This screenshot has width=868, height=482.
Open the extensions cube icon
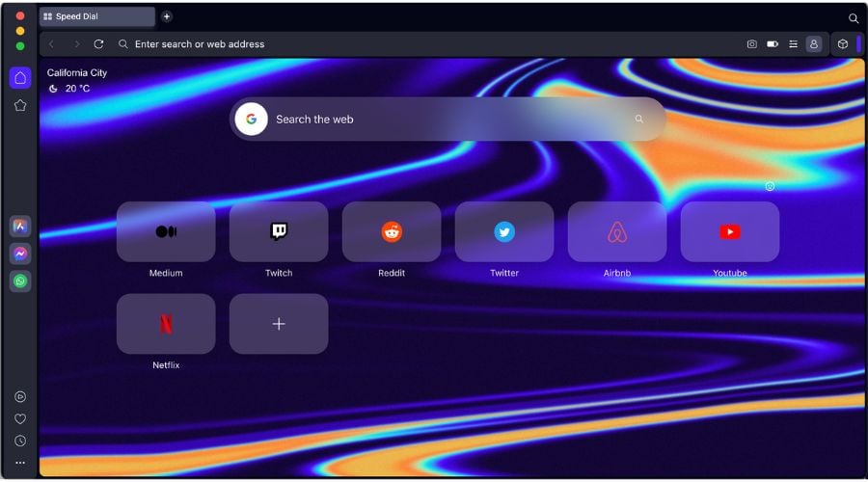point(843,44)
